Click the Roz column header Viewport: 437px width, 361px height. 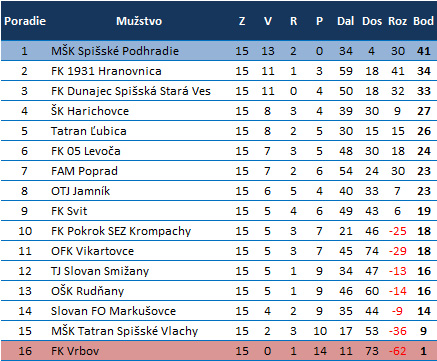[397, 21]
